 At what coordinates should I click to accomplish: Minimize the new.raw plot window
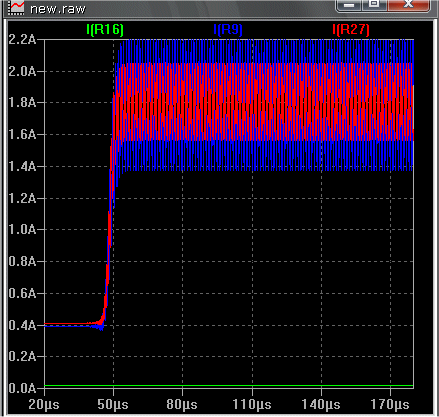tap(349, 5)
